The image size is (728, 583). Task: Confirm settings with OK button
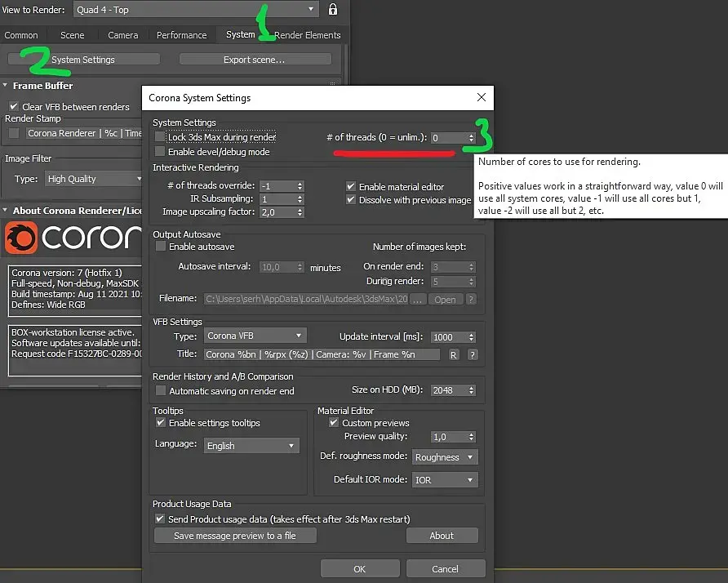pos(360,568)
